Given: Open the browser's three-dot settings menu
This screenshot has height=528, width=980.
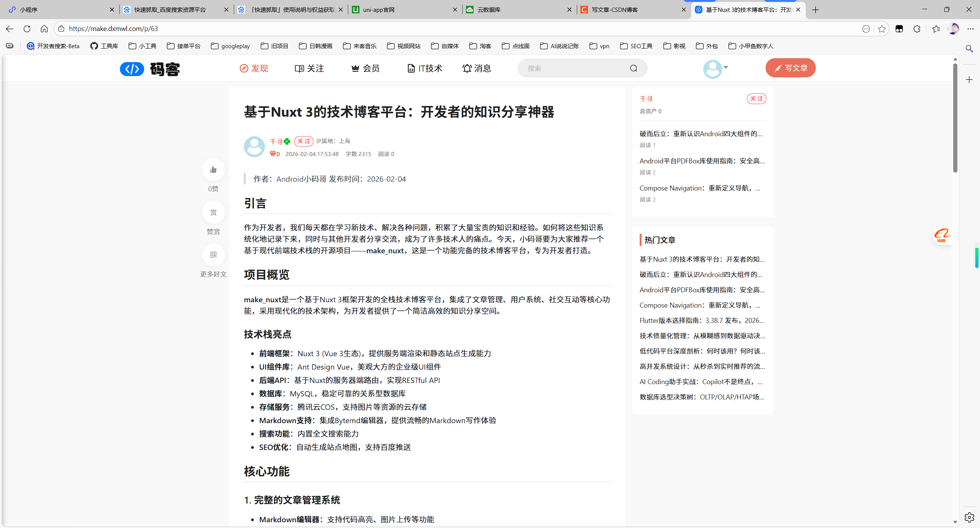Looking at the screenshot, I should [x=971, y=29].
